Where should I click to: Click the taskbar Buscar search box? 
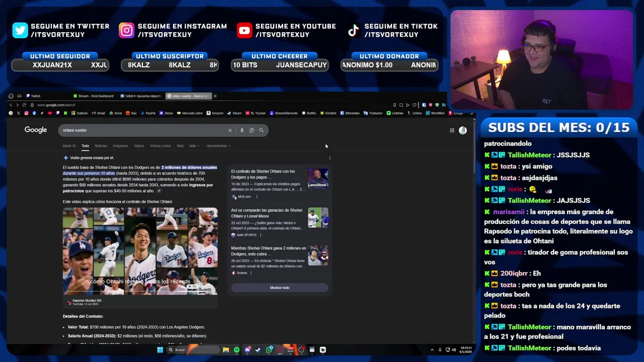point(194,350)
